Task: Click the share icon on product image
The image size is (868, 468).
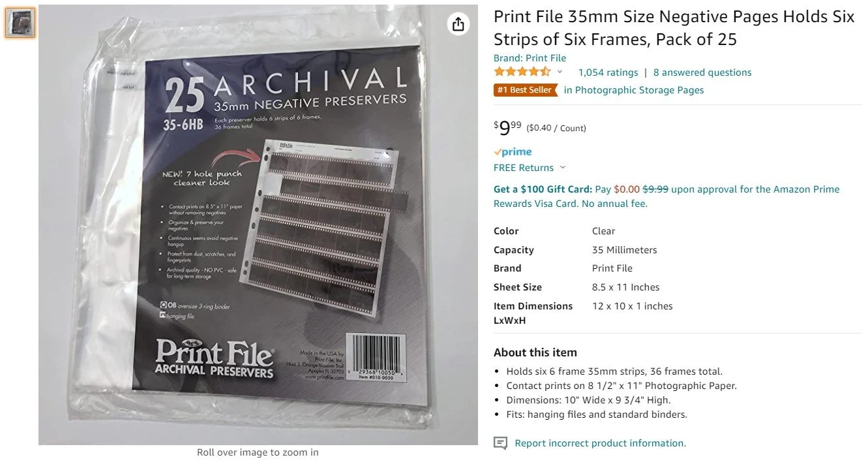Action: pyautogui.click(x=458, y=24)
